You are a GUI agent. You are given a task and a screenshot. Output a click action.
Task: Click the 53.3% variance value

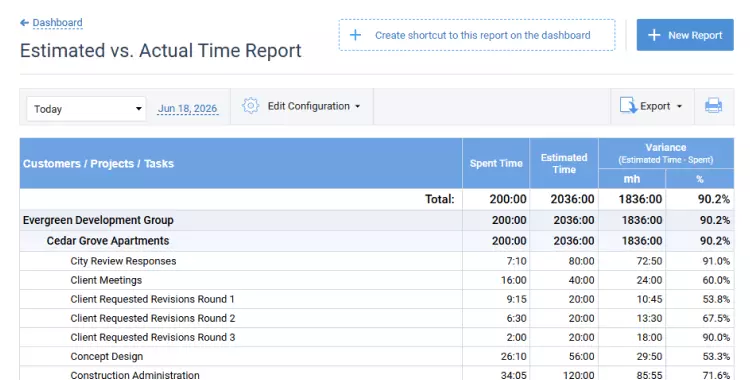pos(716,357)
